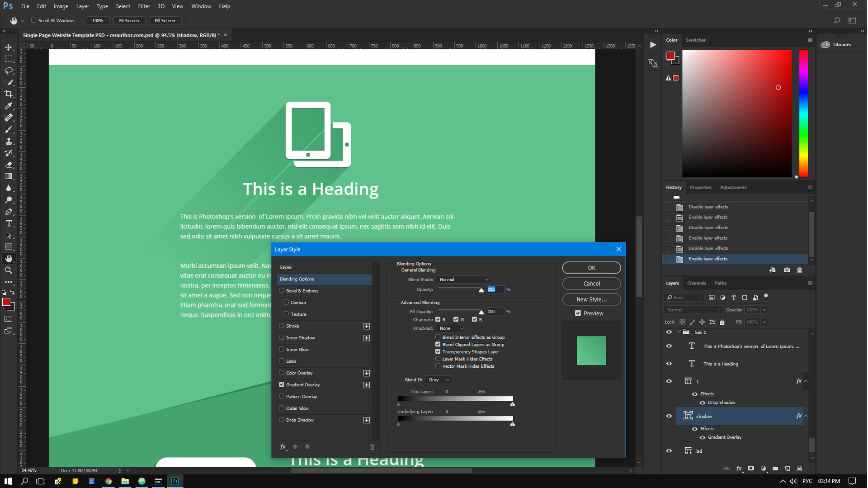Click the Opacity value input field

[495, 289]
